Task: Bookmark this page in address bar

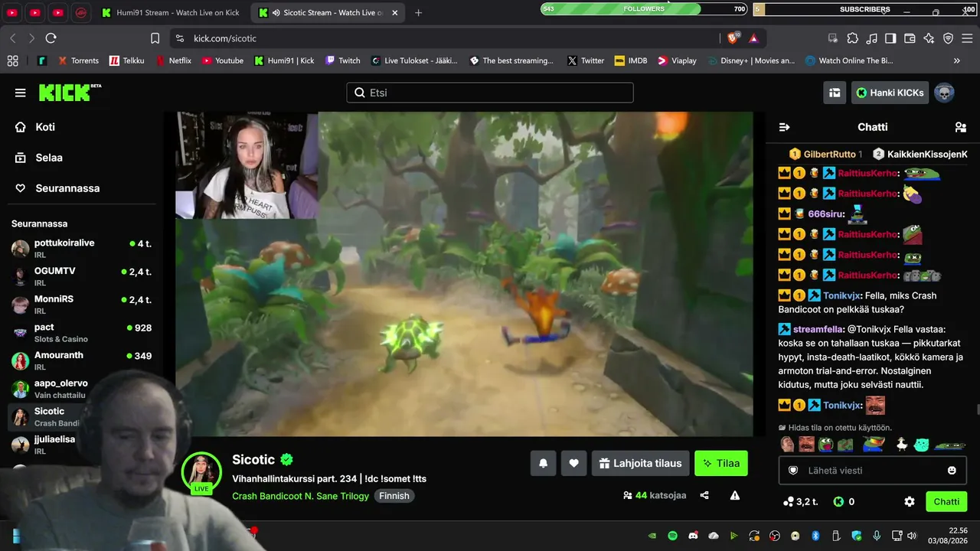Action: (155, 38)
